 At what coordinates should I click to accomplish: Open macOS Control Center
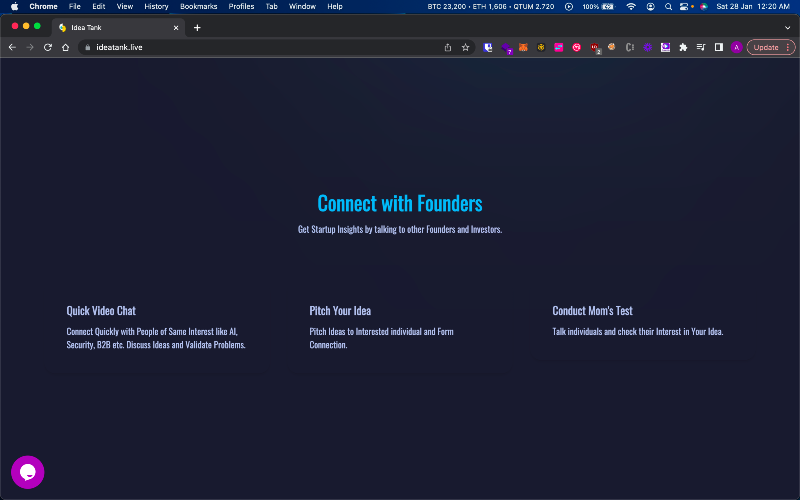[x=686, y=7]
